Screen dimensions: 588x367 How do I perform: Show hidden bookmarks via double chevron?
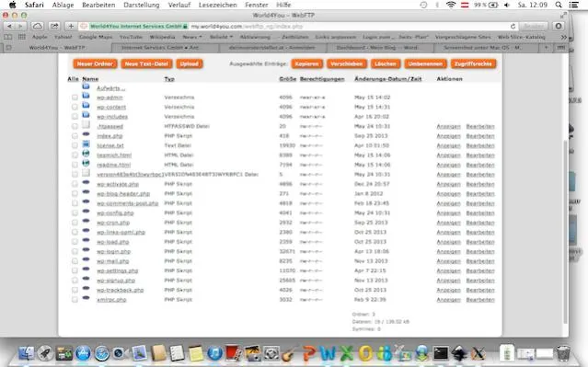coord(564,37)
